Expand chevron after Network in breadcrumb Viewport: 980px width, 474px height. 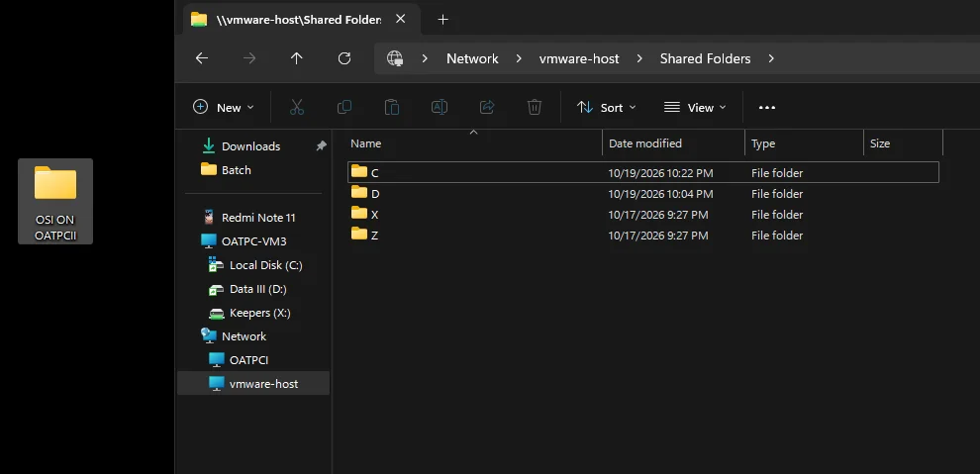[519, 58]
